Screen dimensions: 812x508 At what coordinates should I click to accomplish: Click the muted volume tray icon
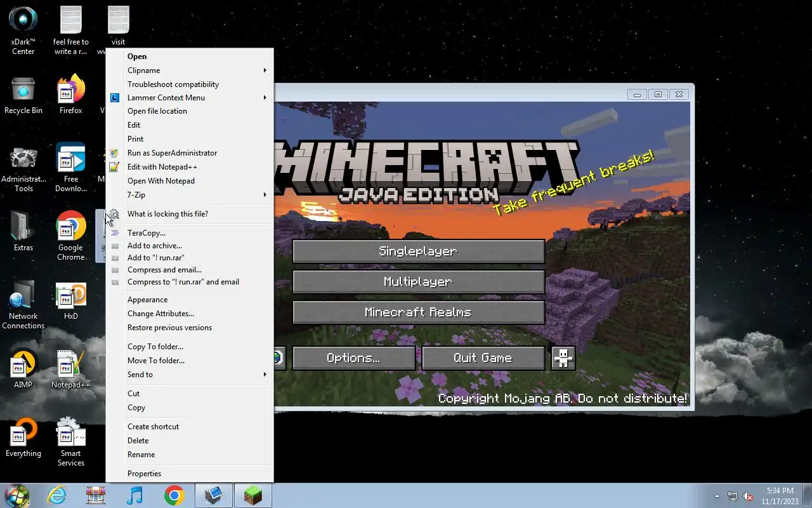[748, 496]
